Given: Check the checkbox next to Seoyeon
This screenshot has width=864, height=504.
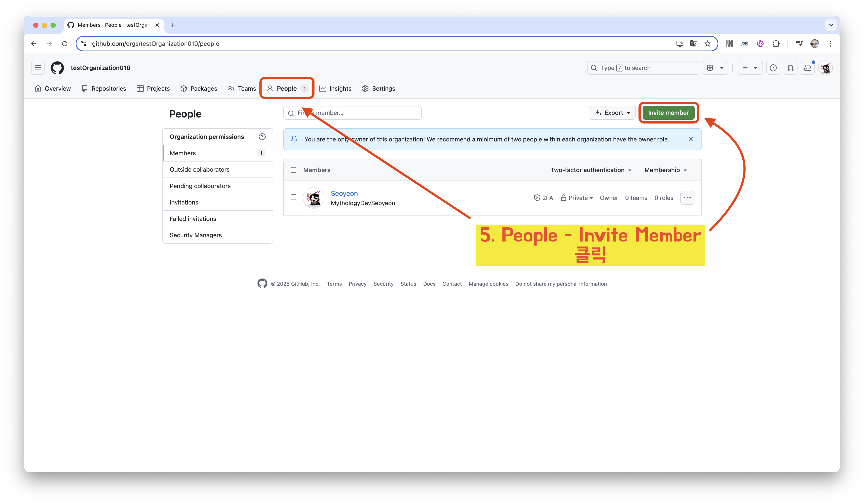Looking at the screenshot, I should point(294,197).
